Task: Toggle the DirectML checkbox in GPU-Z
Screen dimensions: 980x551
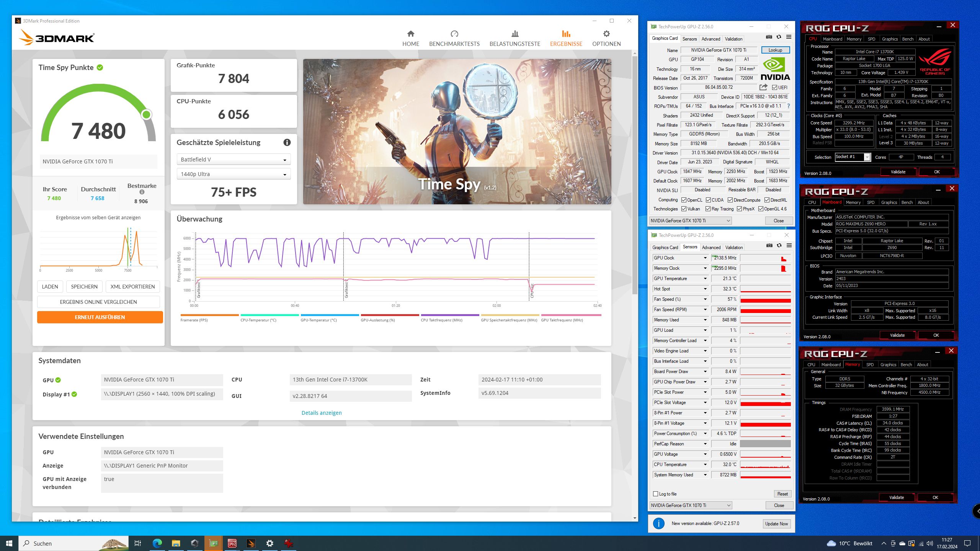Action: 767,200
